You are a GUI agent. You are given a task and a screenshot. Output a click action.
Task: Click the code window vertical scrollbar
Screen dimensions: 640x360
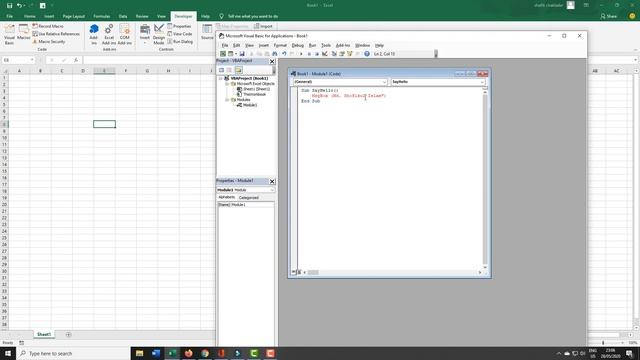pos(485,180)
